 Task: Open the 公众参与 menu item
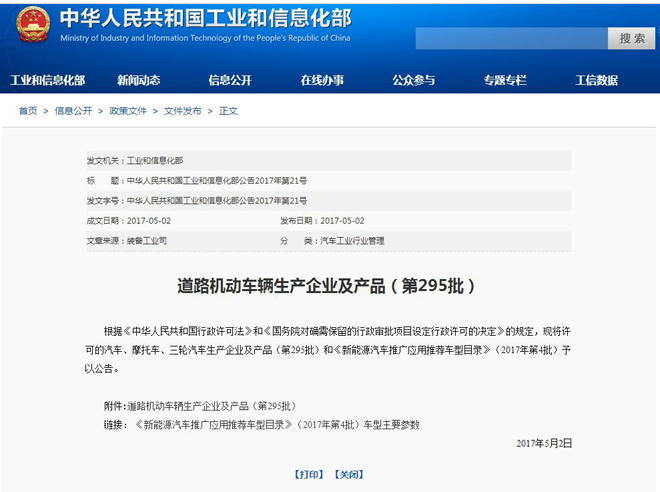coord(413,81)
